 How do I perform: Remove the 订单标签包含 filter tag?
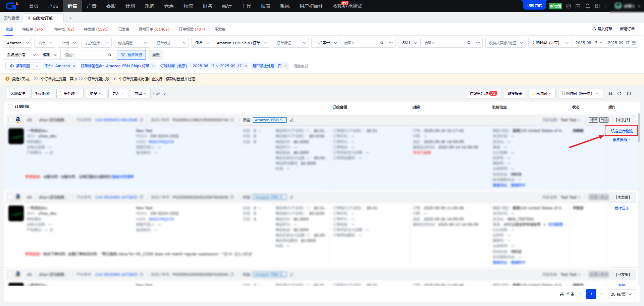154,66
